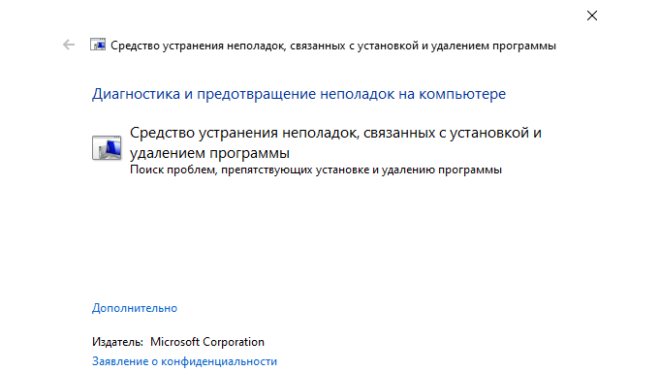Click the back arrow in the header
Image resolution: width=660 pixels, height=371 pixels.
pos(69,45)
